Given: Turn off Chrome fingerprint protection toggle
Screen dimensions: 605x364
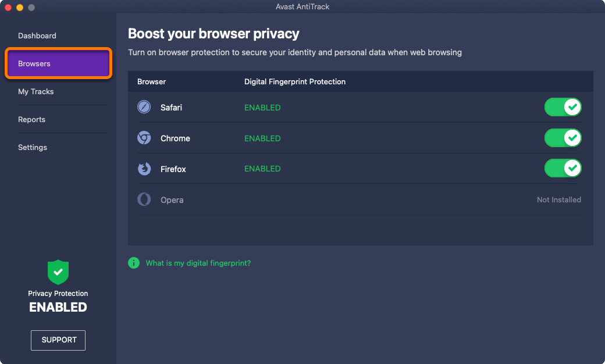Looking at the screenshot, I should coord(563,138).
